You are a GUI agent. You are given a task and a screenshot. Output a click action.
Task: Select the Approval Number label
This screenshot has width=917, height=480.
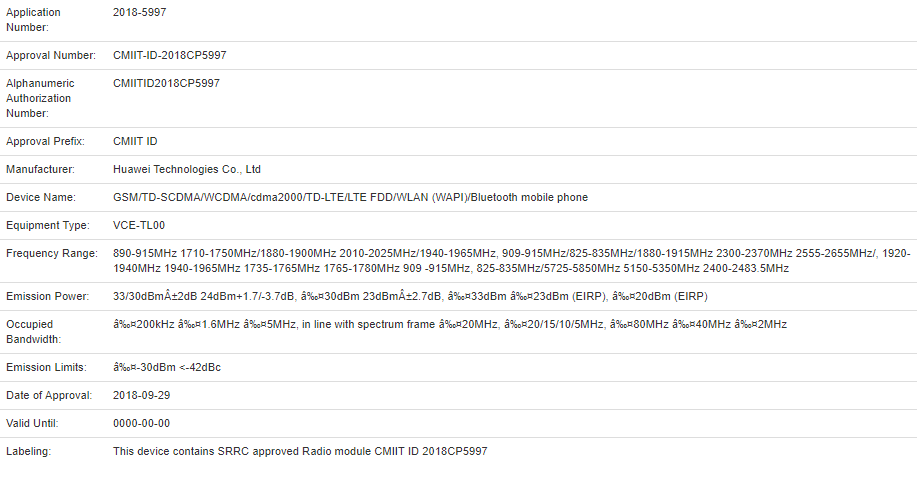tap(51, 56)
